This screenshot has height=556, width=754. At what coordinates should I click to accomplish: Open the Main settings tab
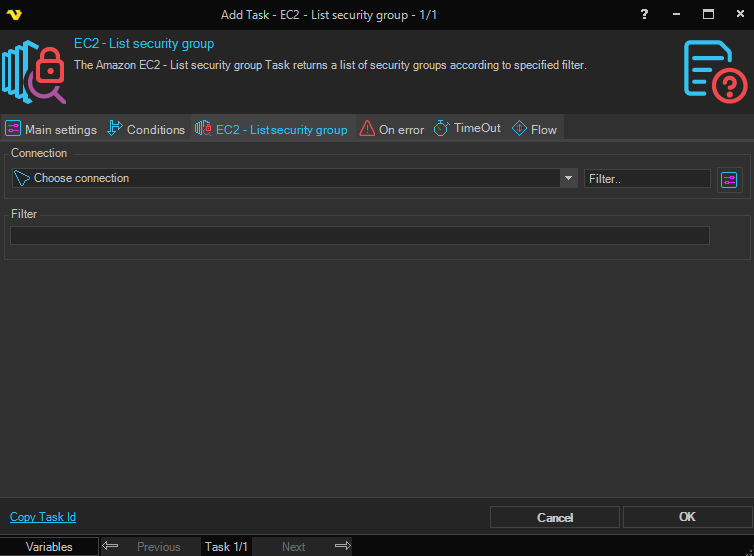point(51,129)
